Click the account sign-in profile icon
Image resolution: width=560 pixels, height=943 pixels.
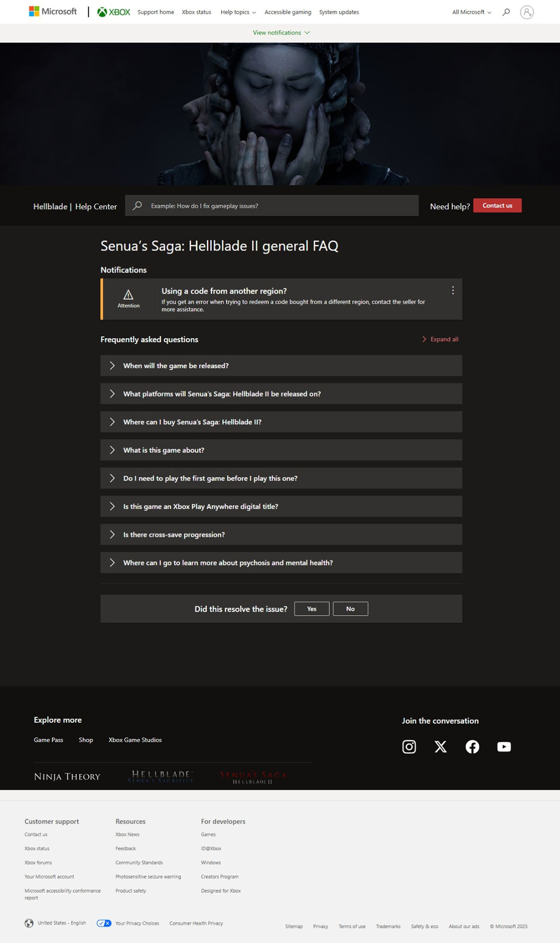527,12
